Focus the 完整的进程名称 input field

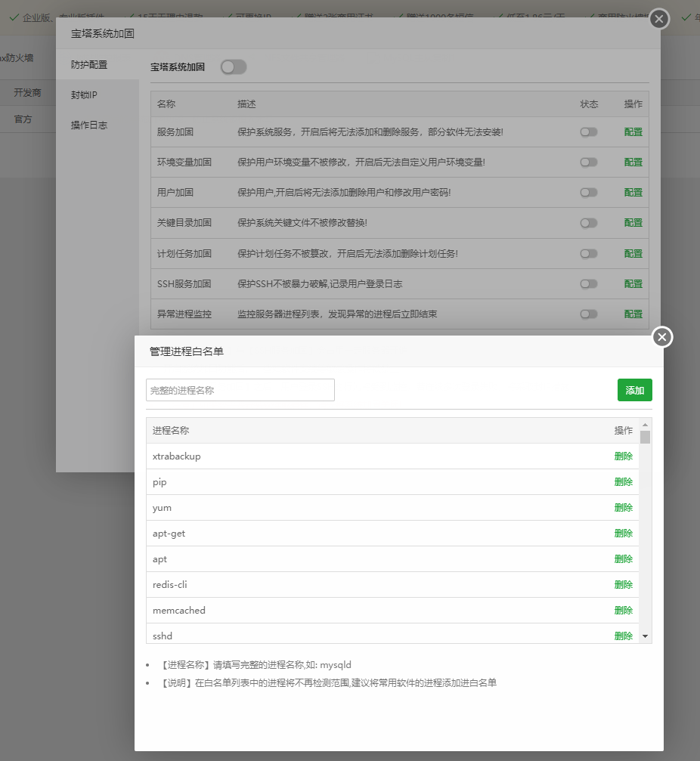coord(240,390)
